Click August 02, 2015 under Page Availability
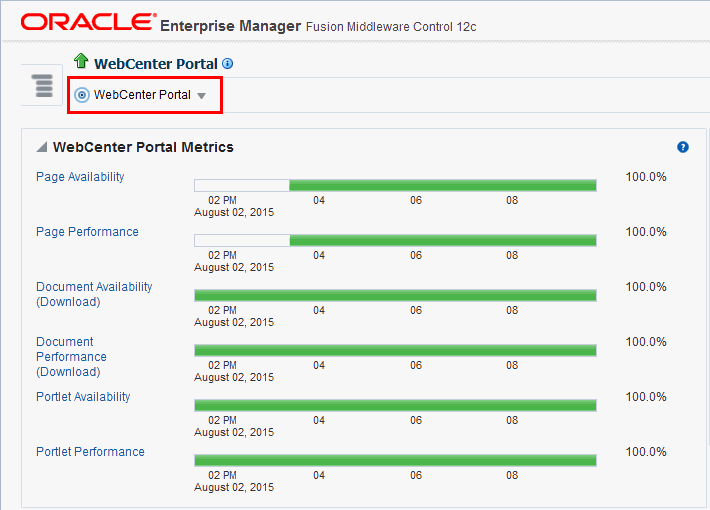The width and height of the screenshot is (710, 510). (234, 212)
